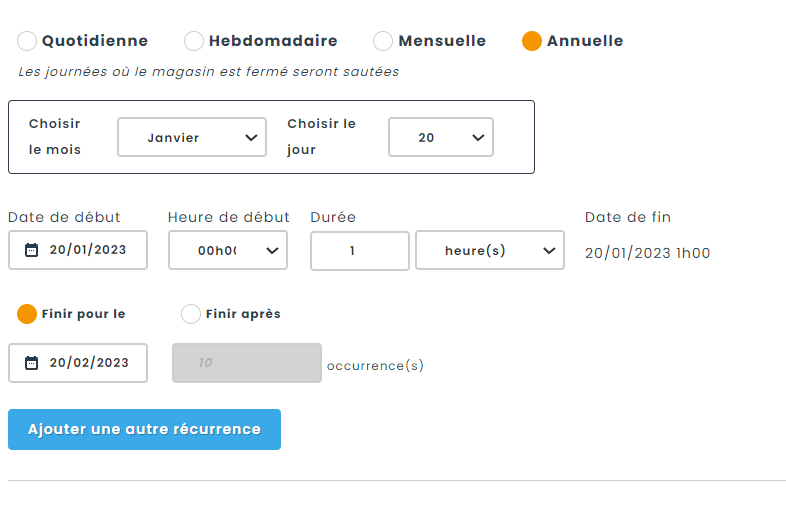Open the Heure de début dropdown
Image resolution: width=786 pixels, height=508 pixels.
click(227, 251)
